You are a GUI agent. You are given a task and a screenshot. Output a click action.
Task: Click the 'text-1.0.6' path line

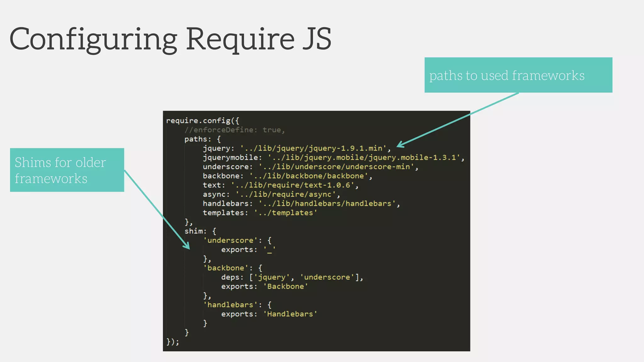[x=280, y=185]
